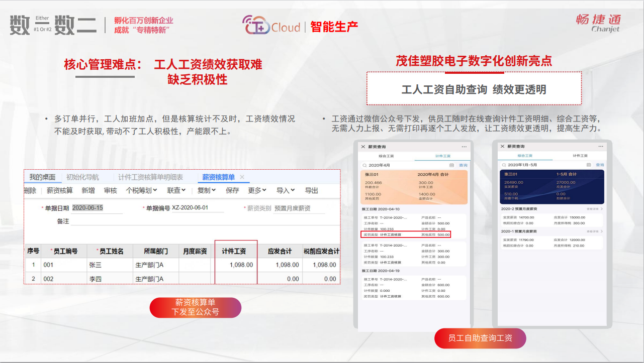Open the 初始化导航 tab
This screenshot has height=363, width=644.
point(83,177)
